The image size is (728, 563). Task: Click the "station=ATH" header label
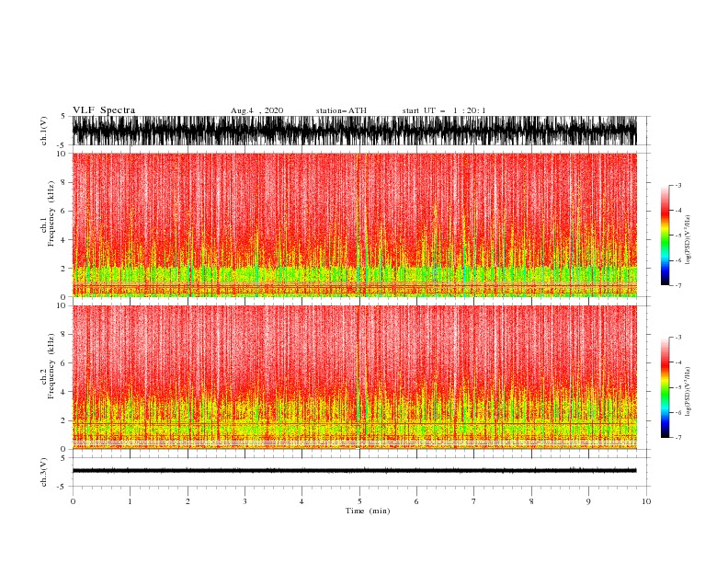[x=341, y=110]
